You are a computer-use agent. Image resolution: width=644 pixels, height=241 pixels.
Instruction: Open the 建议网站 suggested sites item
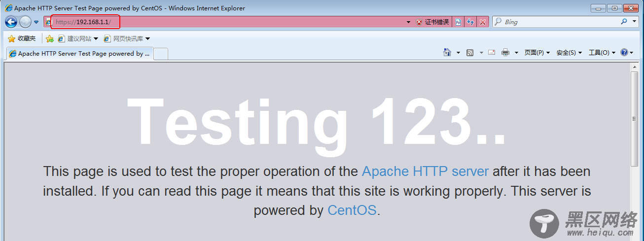tap(78, 38)
